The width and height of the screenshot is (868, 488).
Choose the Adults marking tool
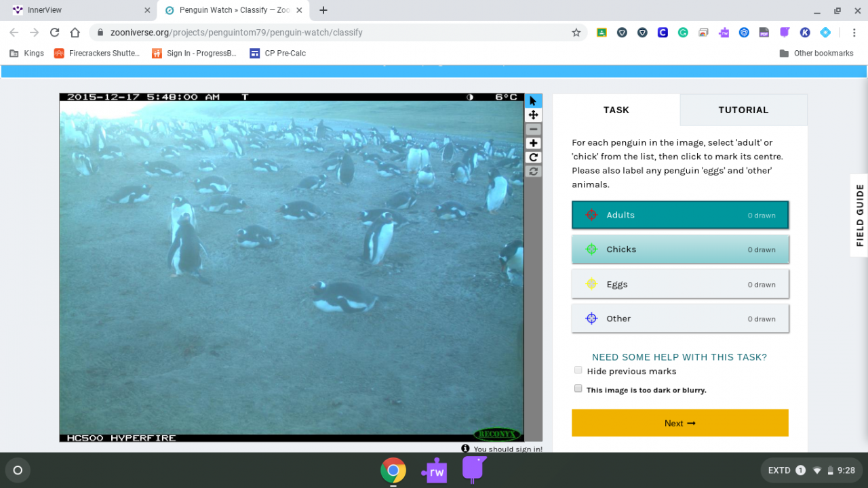pos(680,215)
